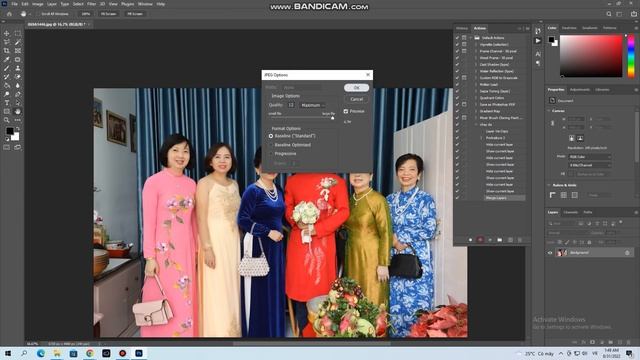Viewport: 640px width, 360px height.
Task: Select the Pen tool
Action: coord(18,94)
